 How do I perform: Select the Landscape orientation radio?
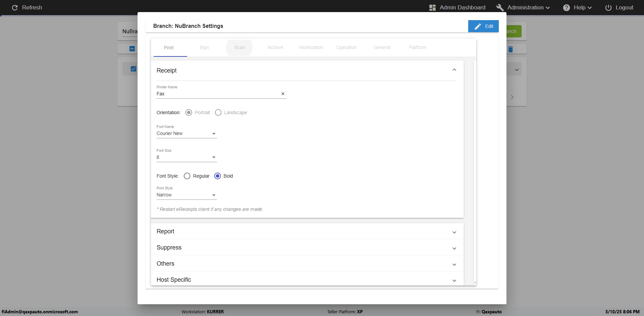coord(218,112)
